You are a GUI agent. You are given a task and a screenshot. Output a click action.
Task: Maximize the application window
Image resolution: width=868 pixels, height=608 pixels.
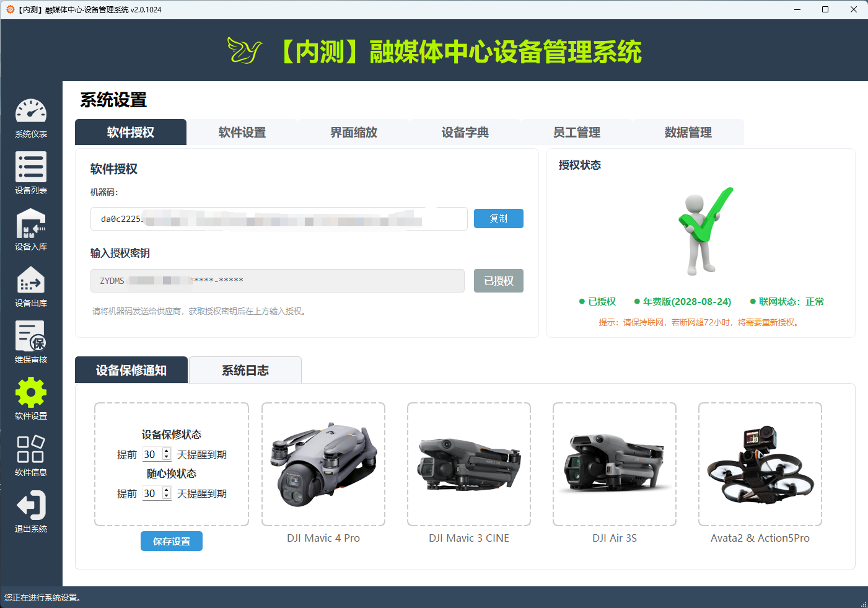pyautogui.click(x=825, y=9)
